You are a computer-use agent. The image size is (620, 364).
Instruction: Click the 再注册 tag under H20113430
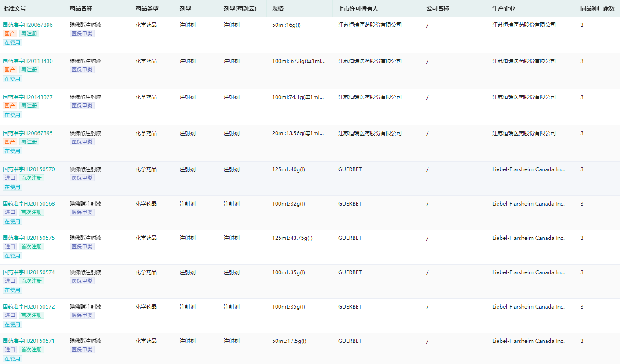click(29, 70)
